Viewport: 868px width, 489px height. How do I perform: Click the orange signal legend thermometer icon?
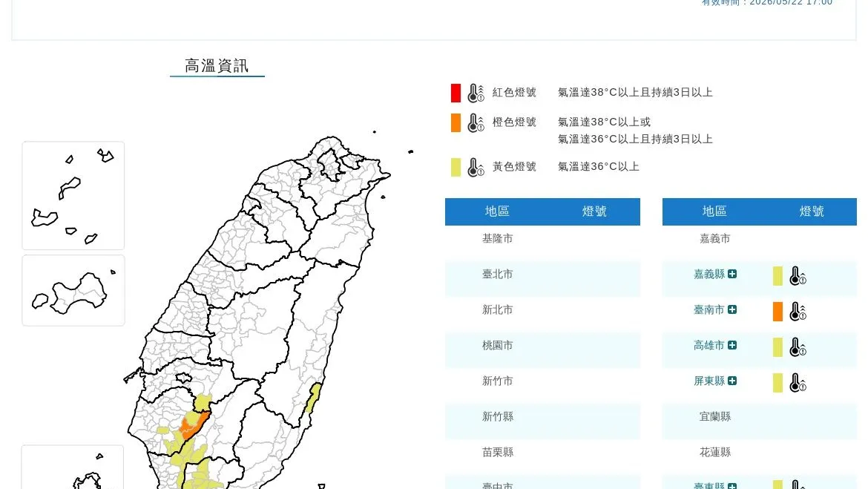pos(476,123)
